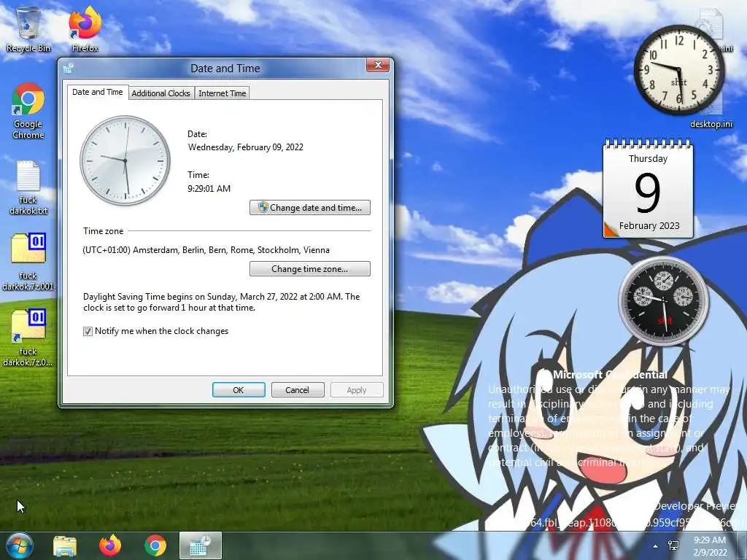747x560 pixels.
Task: Click the greyed-out Apply button
Action: 356,390
